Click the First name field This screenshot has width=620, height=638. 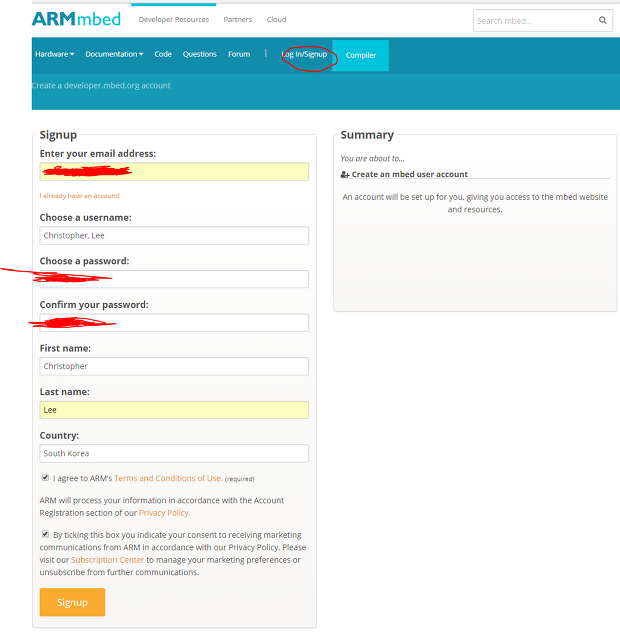click(x=174, y=366)
